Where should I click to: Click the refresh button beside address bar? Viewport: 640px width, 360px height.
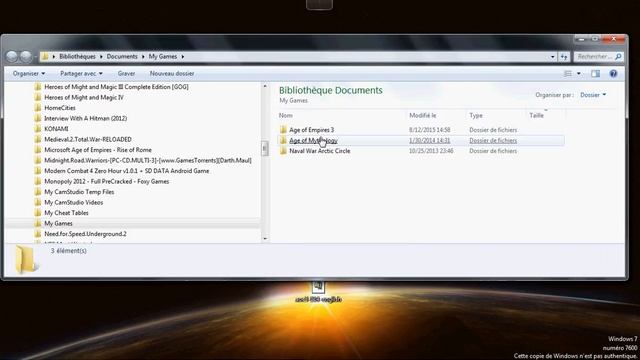click(x=564, y=56)
